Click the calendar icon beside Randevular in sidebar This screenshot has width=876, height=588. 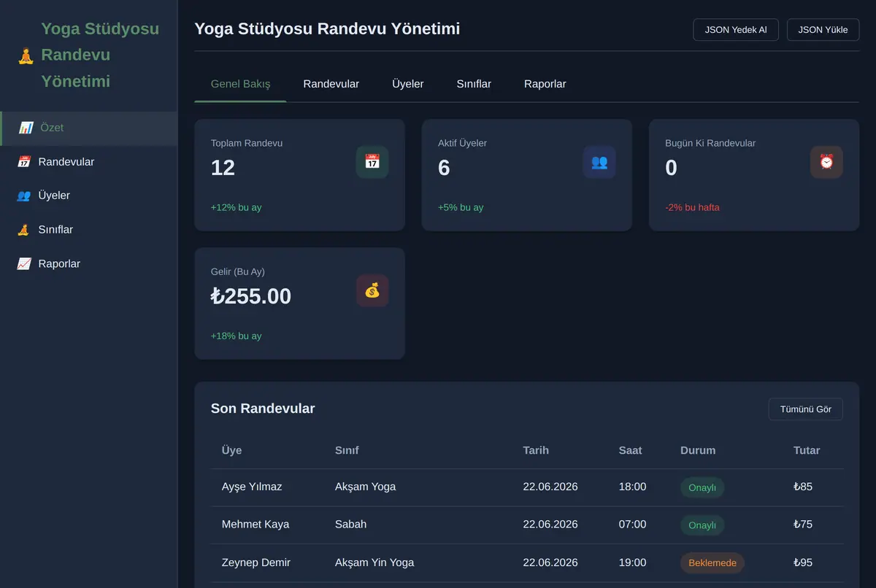[23, 162]
